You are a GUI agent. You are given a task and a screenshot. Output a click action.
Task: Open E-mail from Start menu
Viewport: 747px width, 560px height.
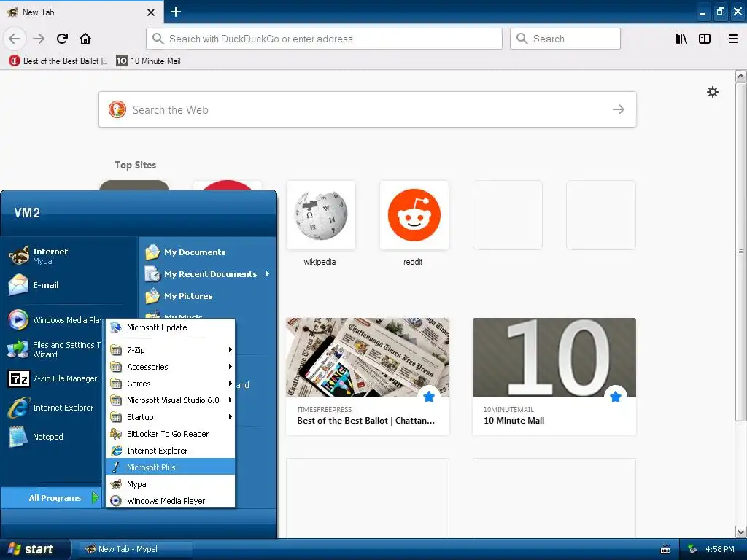pyautogui.click(x=34, y=285)
